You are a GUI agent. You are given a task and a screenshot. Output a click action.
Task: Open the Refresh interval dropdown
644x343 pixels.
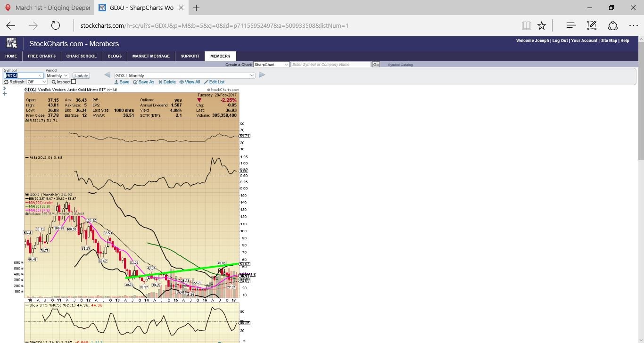click(x=37, y=82)
